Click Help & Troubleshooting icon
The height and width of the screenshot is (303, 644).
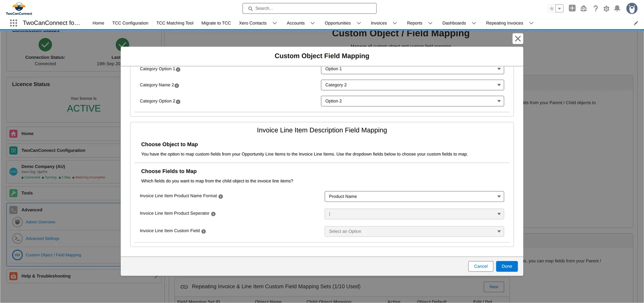[x=13, y=276]
